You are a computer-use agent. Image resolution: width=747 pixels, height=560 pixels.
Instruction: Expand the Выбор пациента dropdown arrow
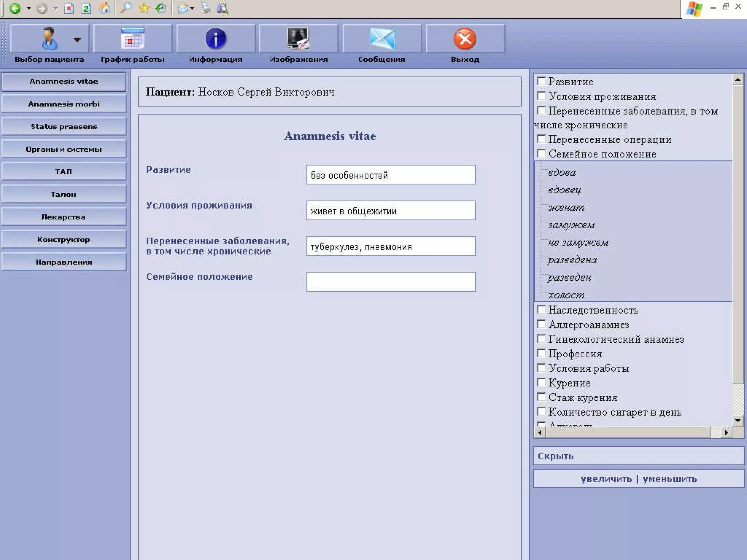coord(77,39)
